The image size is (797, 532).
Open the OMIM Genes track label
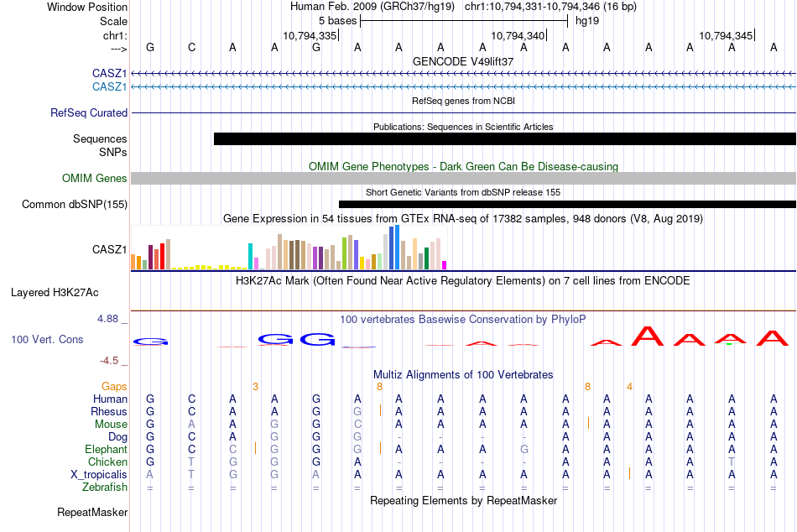coord(95,178)
